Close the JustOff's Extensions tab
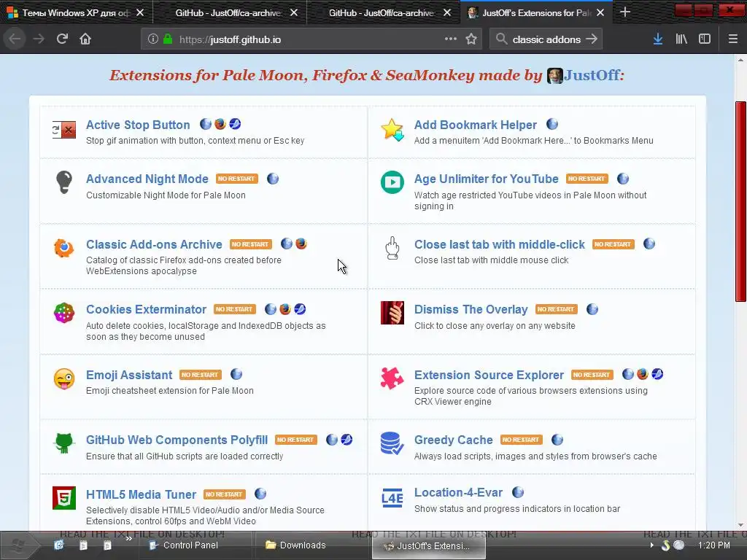 click(600, 13)
